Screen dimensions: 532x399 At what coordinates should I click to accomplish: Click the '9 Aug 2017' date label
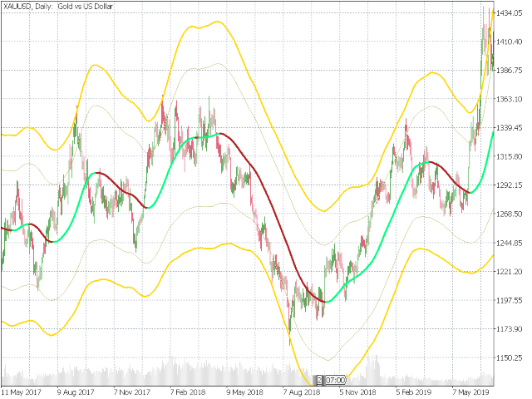(x=76, y=392)
